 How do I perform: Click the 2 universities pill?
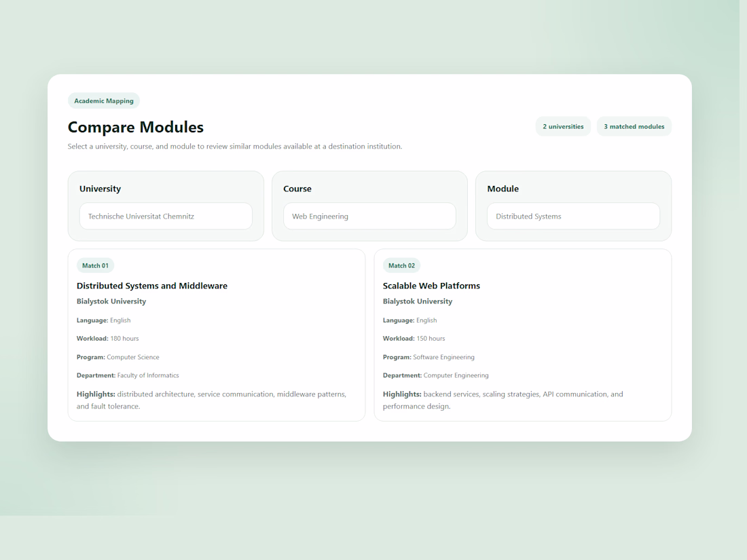563,127
